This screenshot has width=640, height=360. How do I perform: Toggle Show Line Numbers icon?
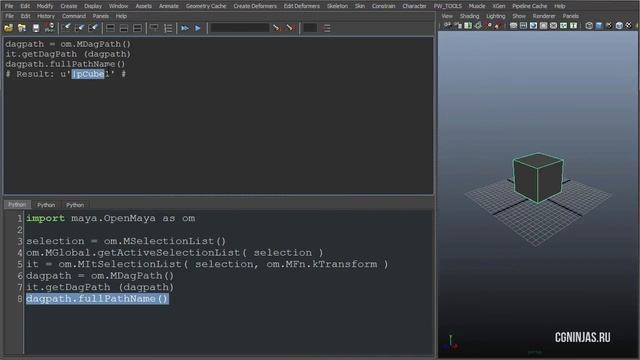click(x=168, y=28)
